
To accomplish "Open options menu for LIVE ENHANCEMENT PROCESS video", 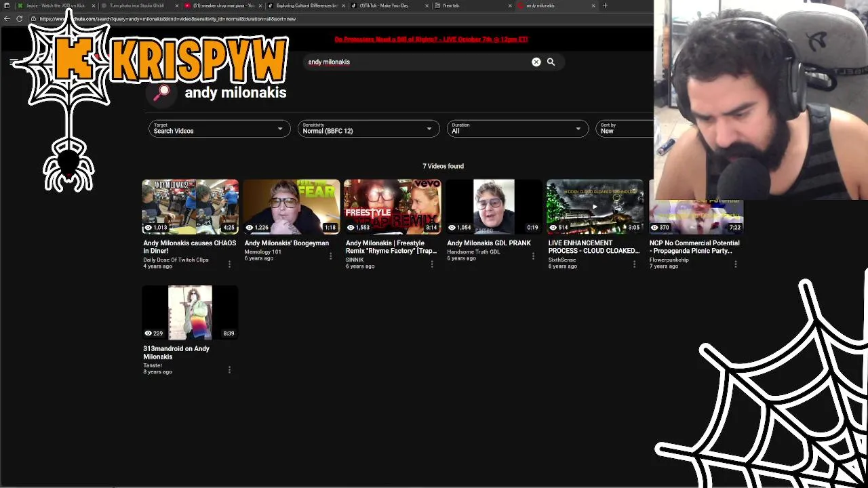I will [635, 264].
